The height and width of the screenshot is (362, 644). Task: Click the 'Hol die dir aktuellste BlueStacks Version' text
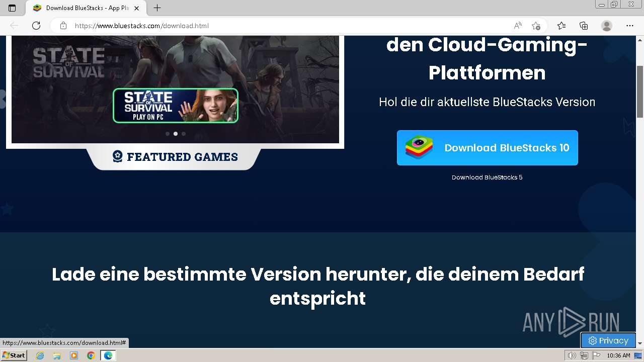point(487,102)
